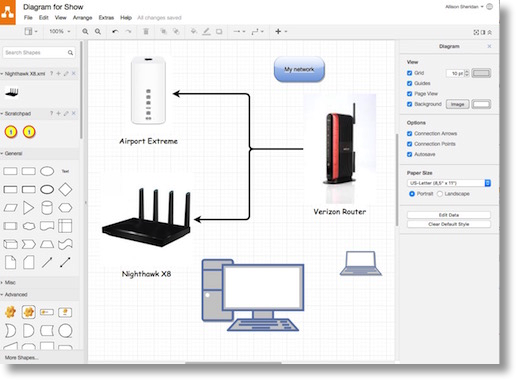Disable the Connection Arrows checkbox
This screenshot has height=380, width=516.
[410, 134]
